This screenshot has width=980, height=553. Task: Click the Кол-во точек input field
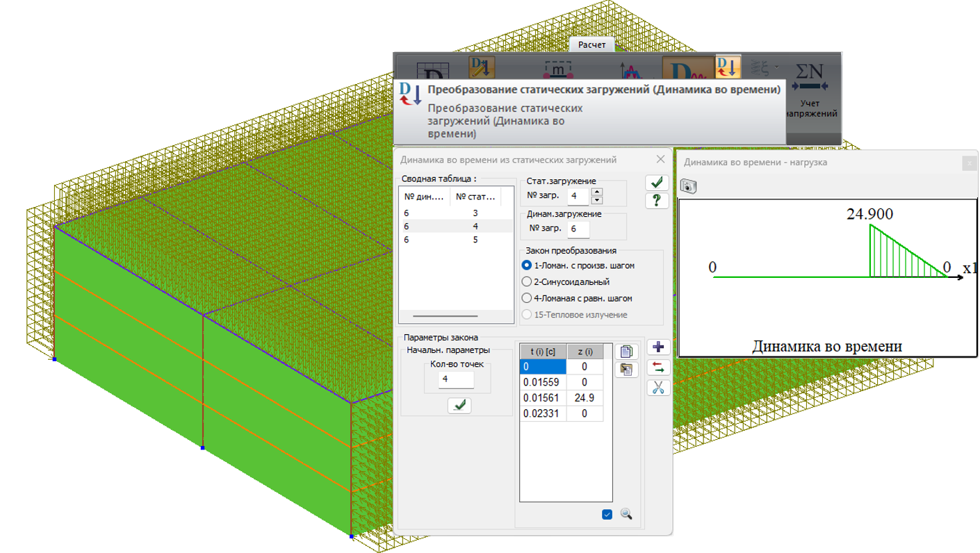pos(456,379)
